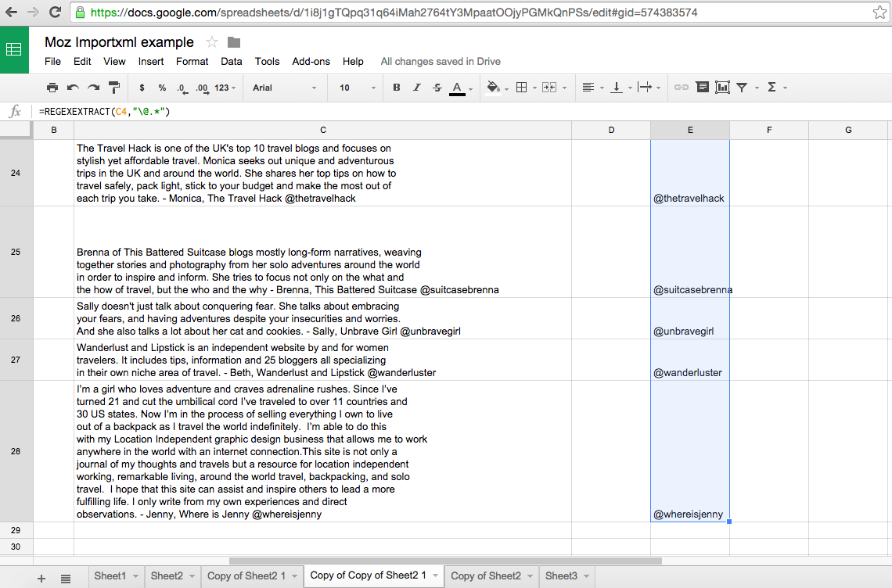Image resolution: width=892 pixels, height=588 pixels.
Task: Click the merge cells icon
Action: pos(549,88)
